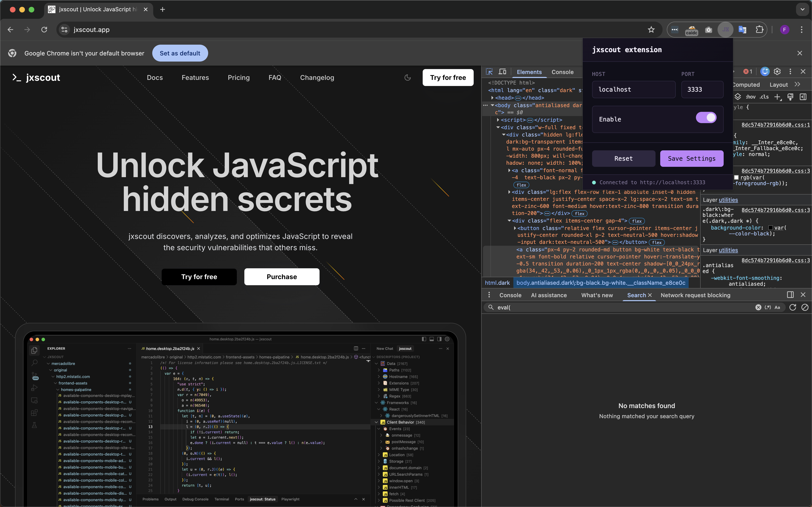Viewport: 812px width, 507px height.
Task: Toggle regular expression search option
Action: click(768, 307)
